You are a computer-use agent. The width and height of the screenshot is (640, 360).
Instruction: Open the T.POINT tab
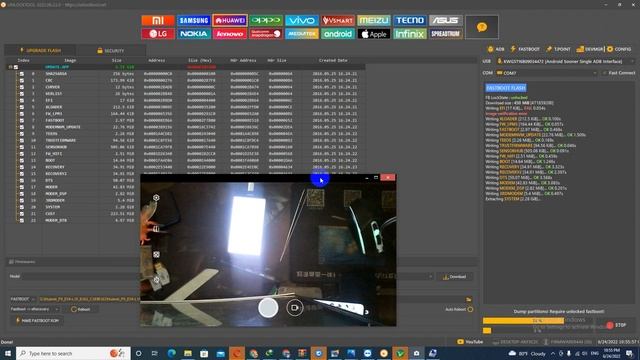(558, 49)
